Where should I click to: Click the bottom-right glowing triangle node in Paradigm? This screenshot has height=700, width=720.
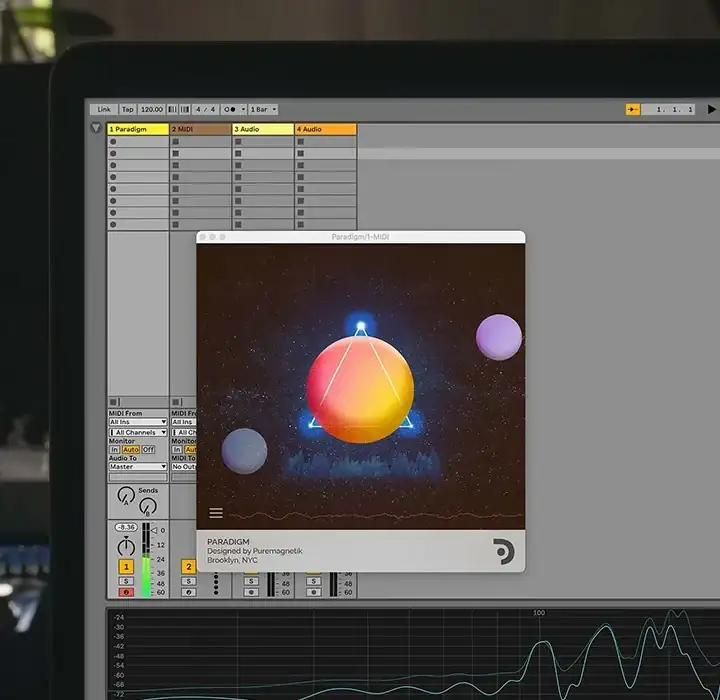[410, 424]
